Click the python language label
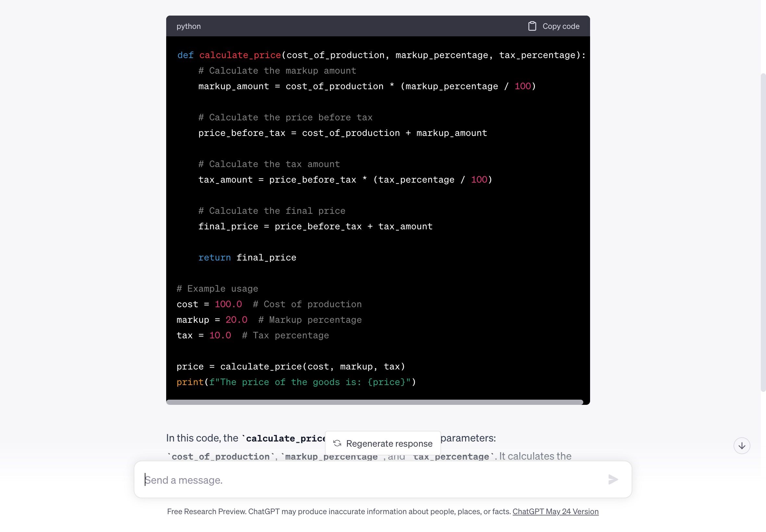The height and width of the screenshot is (532, 766). click(x=188, y=26)
